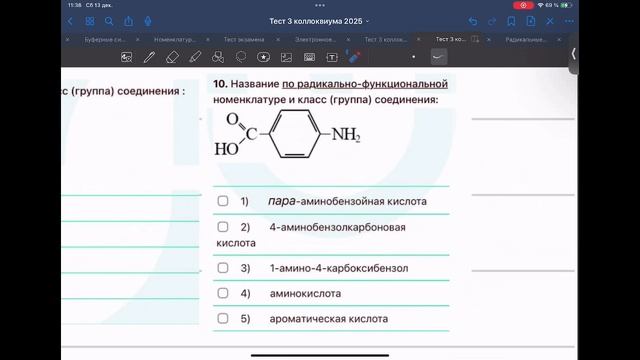The height and width of the screenshot is (360, 640).
Task: Close the Буферные tab
Action: tap(67, 40)
